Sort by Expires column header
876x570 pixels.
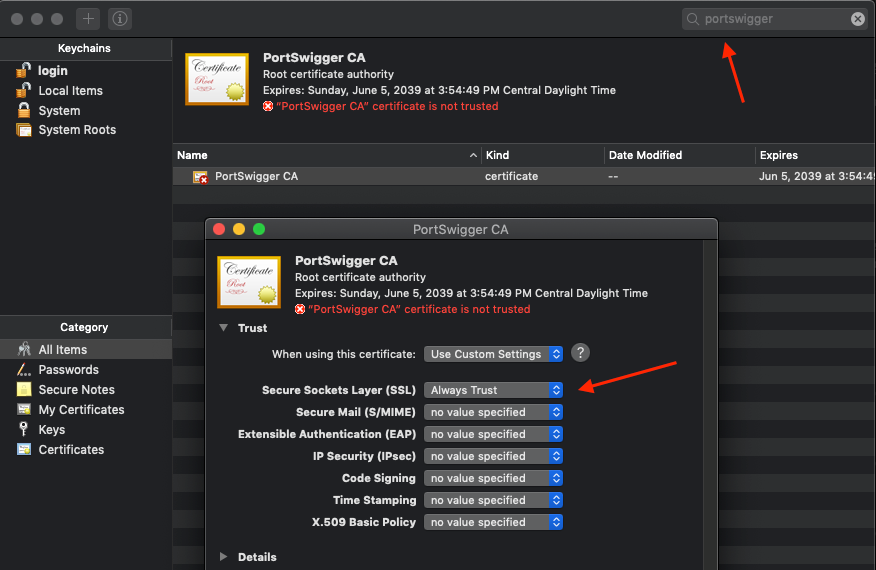[x=816, y=155]
